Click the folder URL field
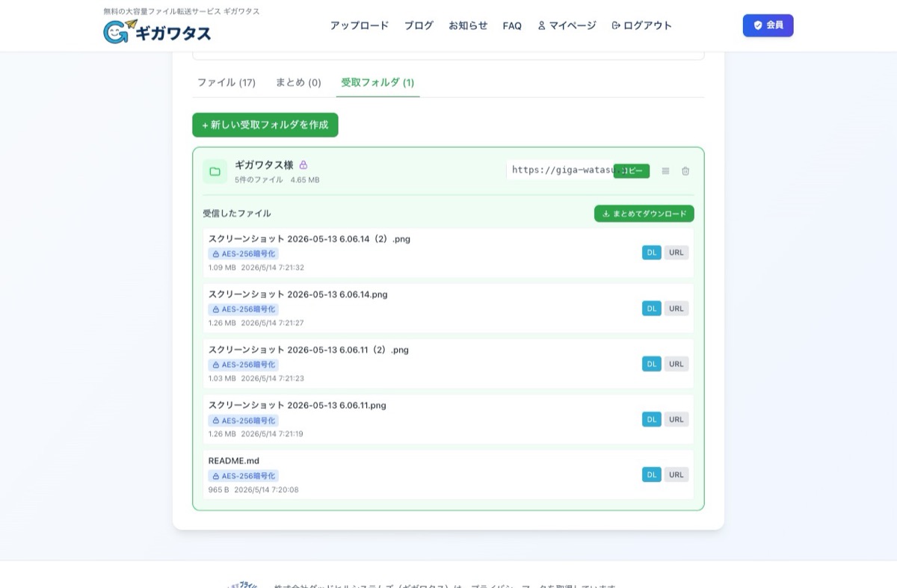This screenshot has height=588, width=897. coord(561,170)
